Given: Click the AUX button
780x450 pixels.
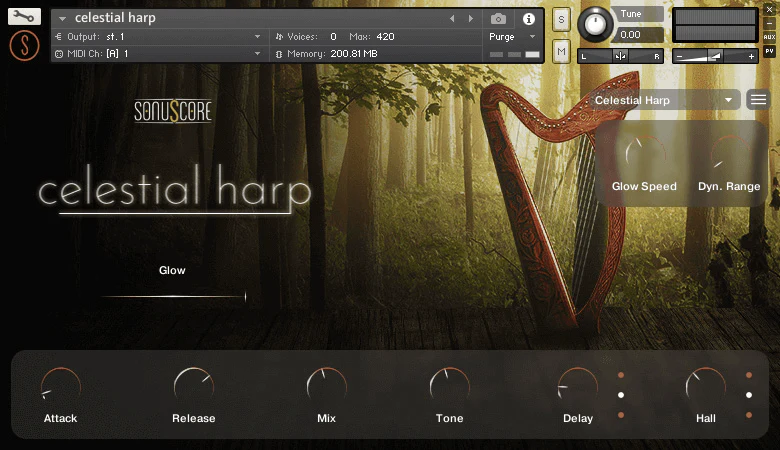Looking at the screenshot, I should (x=769, y=37).
